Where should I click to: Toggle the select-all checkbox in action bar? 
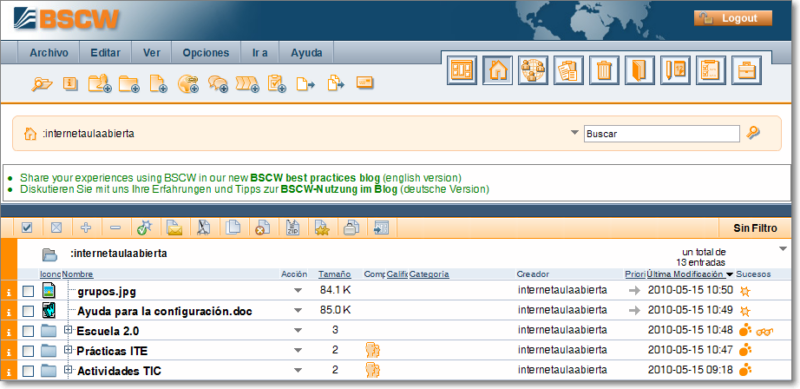pos(27,228)
